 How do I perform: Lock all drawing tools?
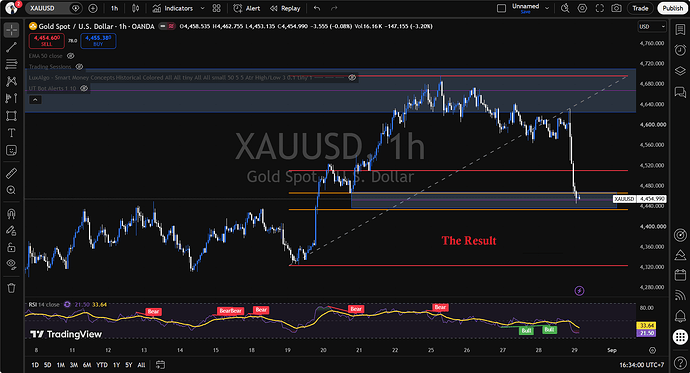pos(11,248)
